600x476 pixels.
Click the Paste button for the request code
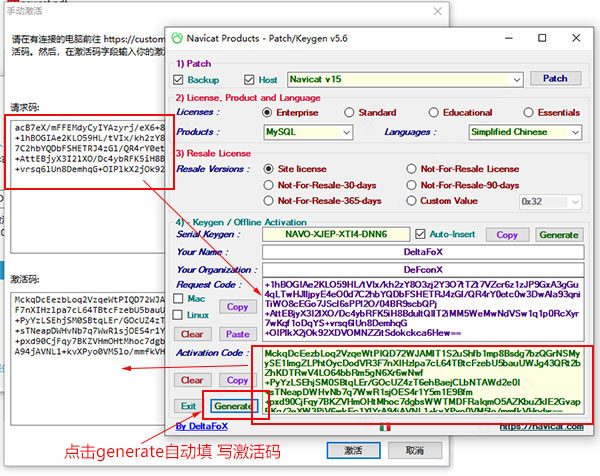pos(237,334)
